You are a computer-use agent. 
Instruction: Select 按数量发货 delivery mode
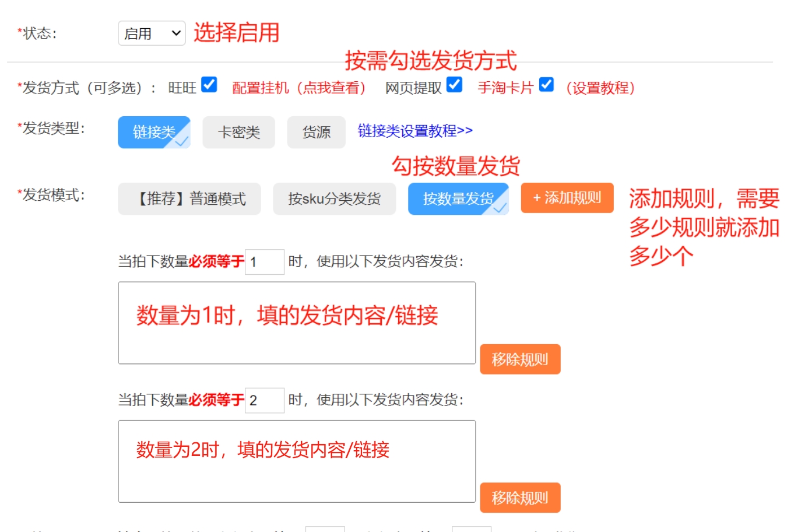458,199
